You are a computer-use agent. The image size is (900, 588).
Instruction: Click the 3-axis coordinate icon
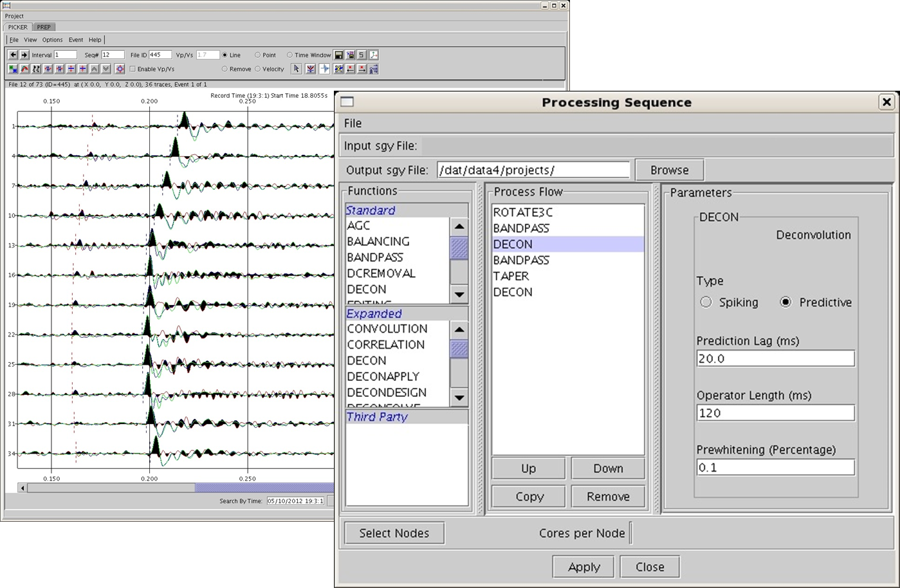[x=374, y=55]
